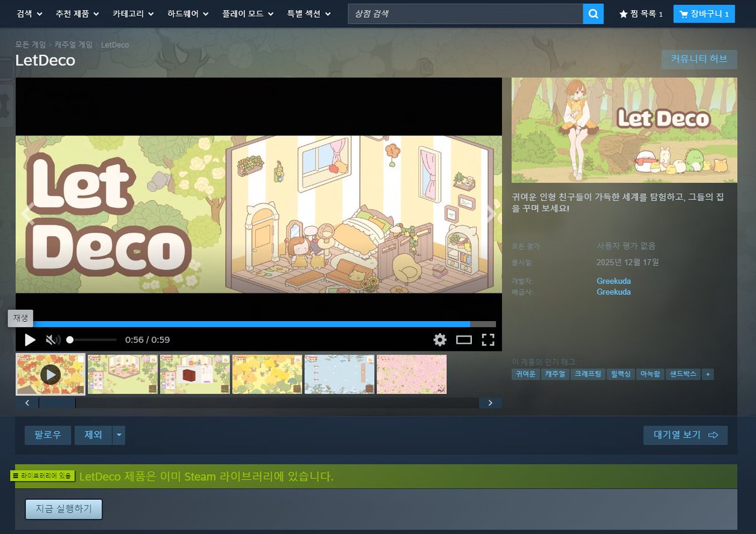
Task: Click the 크래프팅 tag
Action: 588,374
